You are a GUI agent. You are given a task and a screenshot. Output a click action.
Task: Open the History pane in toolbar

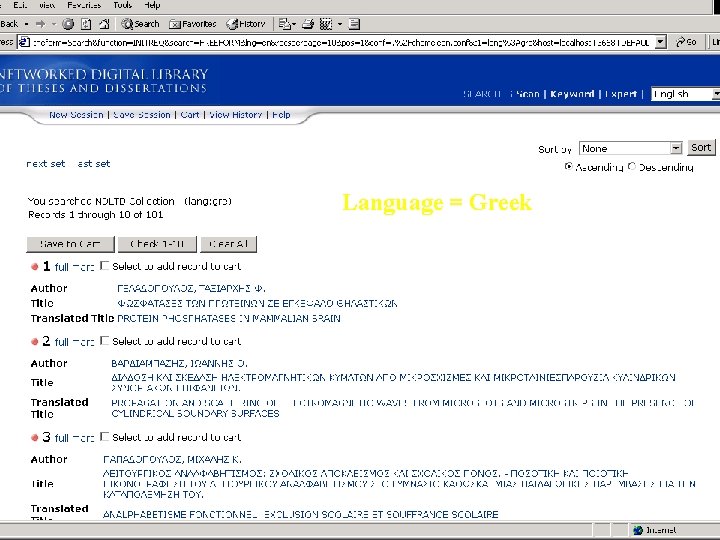246,24
